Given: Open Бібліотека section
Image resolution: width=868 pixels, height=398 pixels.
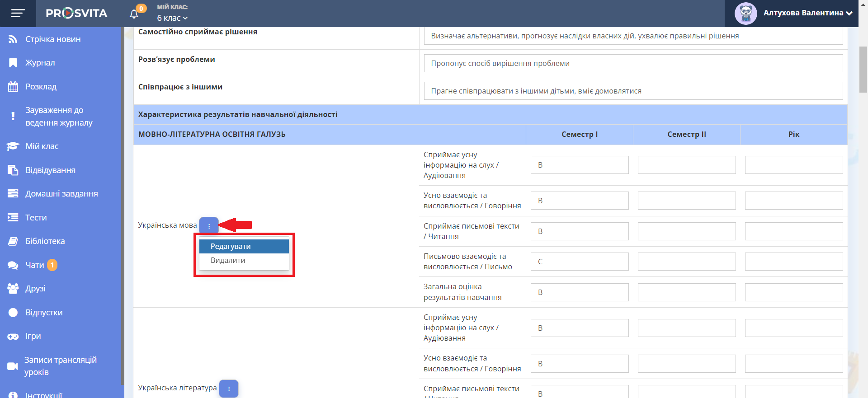Looking at the screenshot, I should [45, 241].
